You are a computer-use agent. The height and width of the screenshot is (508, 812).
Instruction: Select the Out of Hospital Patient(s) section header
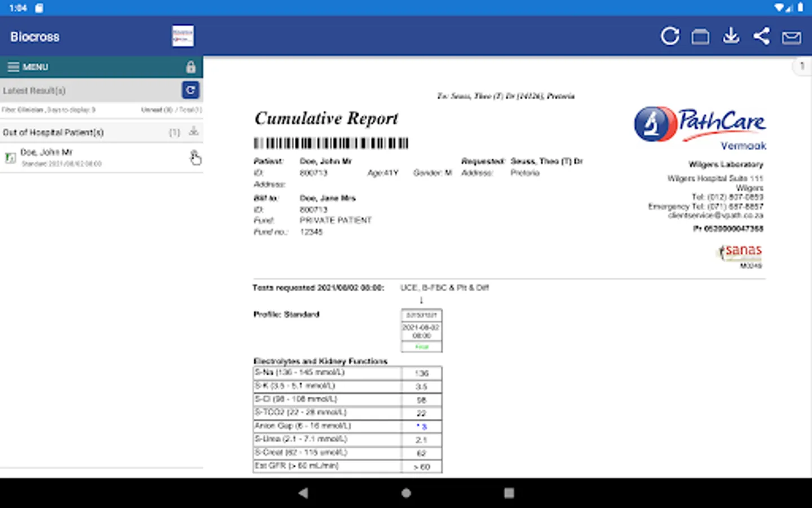[101, 132]
